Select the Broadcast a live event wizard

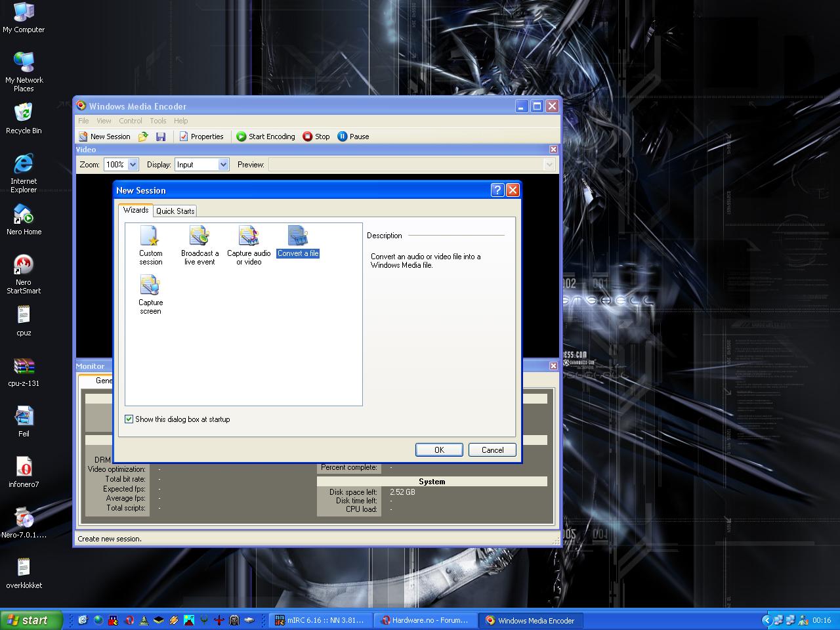coord(199,245)
